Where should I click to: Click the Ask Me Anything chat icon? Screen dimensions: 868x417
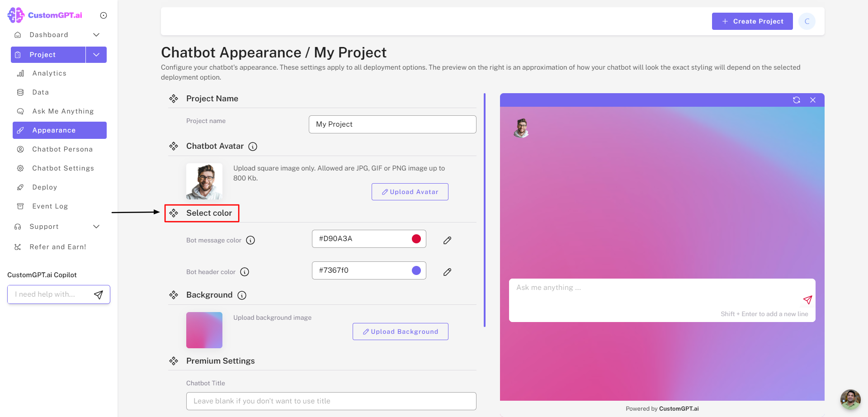(x=20, y=111)
